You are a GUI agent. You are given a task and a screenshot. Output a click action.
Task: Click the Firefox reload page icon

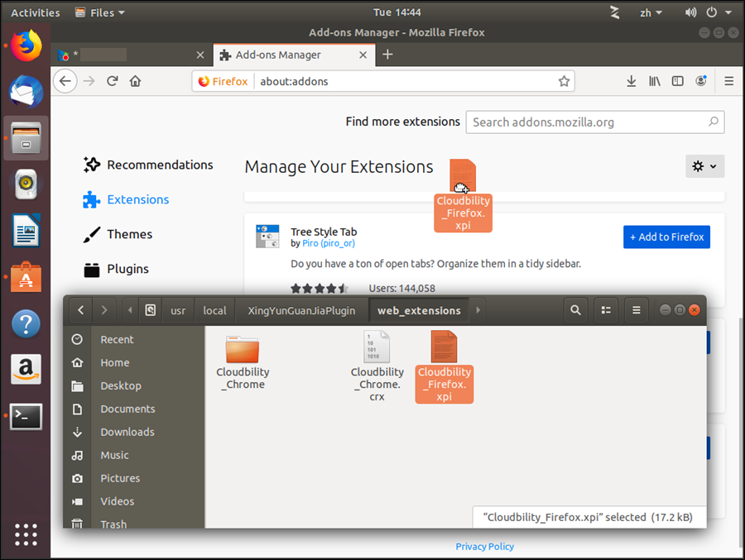(113, 81)
